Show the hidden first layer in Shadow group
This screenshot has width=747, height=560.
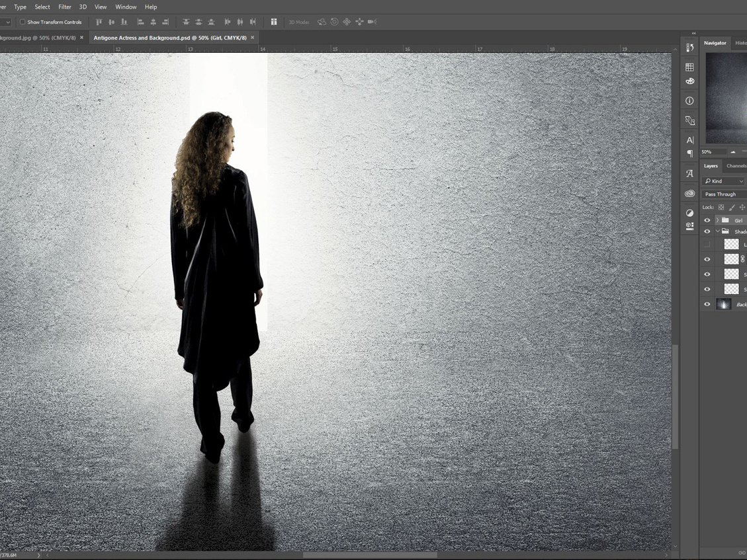[x=707, y=244]
